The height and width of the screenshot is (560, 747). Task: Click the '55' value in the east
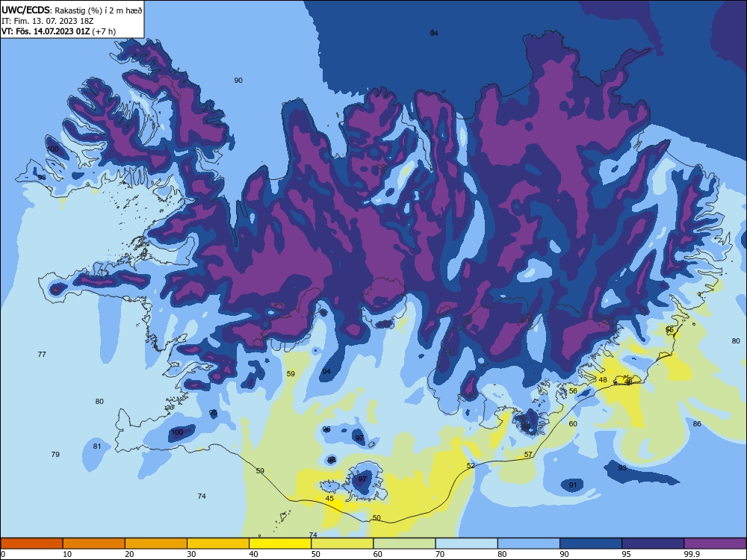669,329
